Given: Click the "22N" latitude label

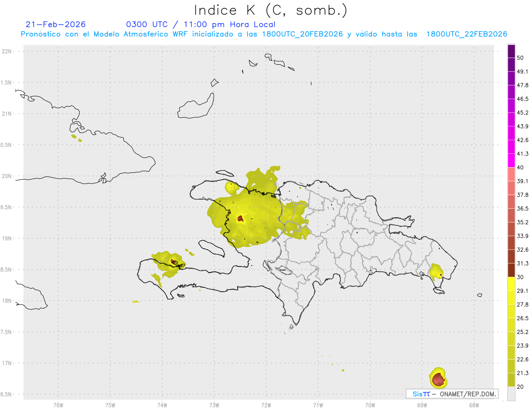Looking at the screenshot, I should [7, 51].
